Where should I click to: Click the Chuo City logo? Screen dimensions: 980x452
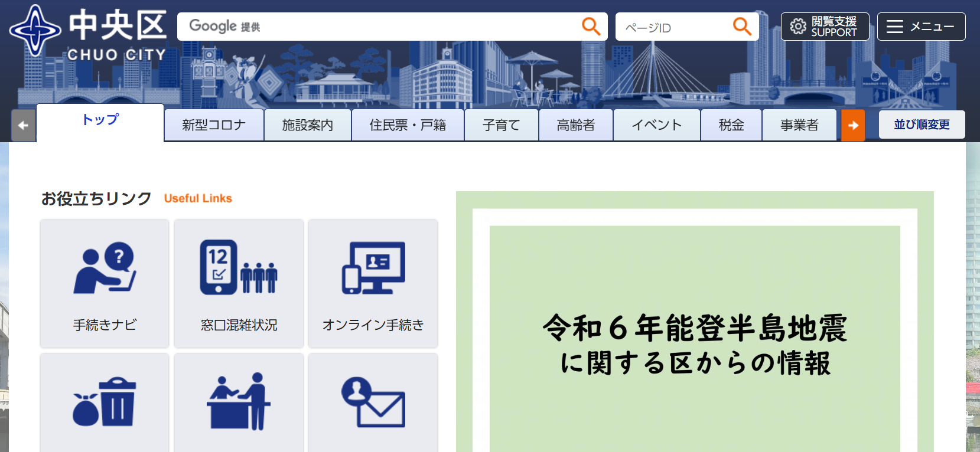(89, 32)
